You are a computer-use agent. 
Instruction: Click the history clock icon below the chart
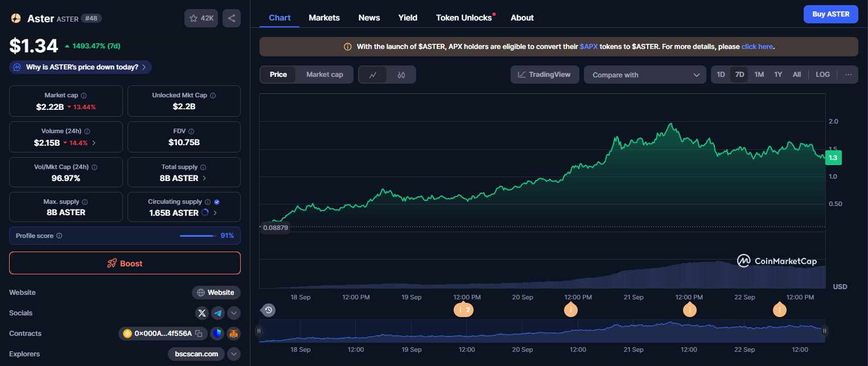pos(269,310)
